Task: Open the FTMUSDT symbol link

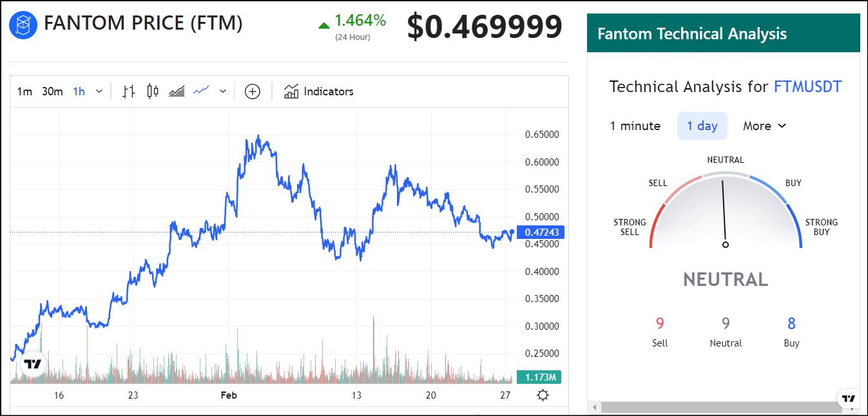Action: tap(807, 87)
